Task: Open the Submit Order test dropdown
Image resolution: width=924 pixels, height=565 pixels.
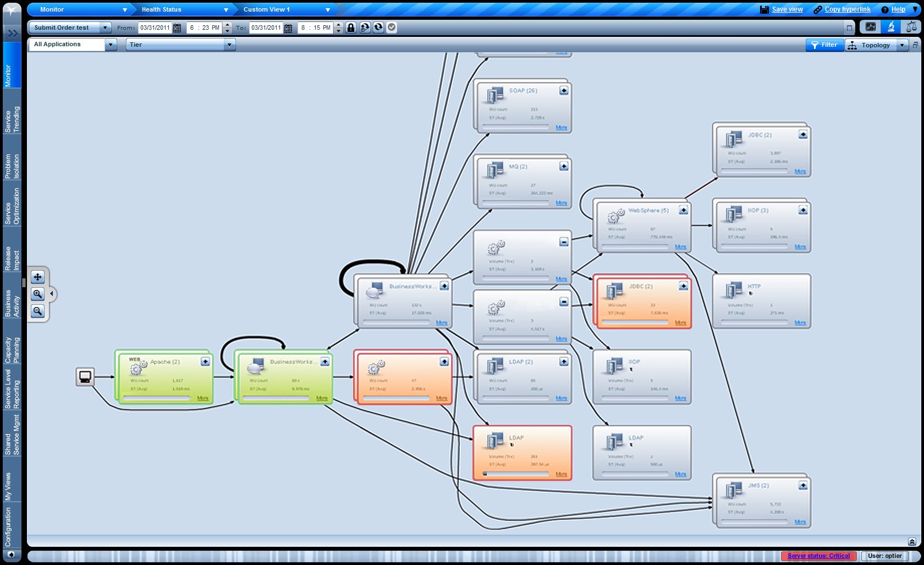Action: [105, 28]
